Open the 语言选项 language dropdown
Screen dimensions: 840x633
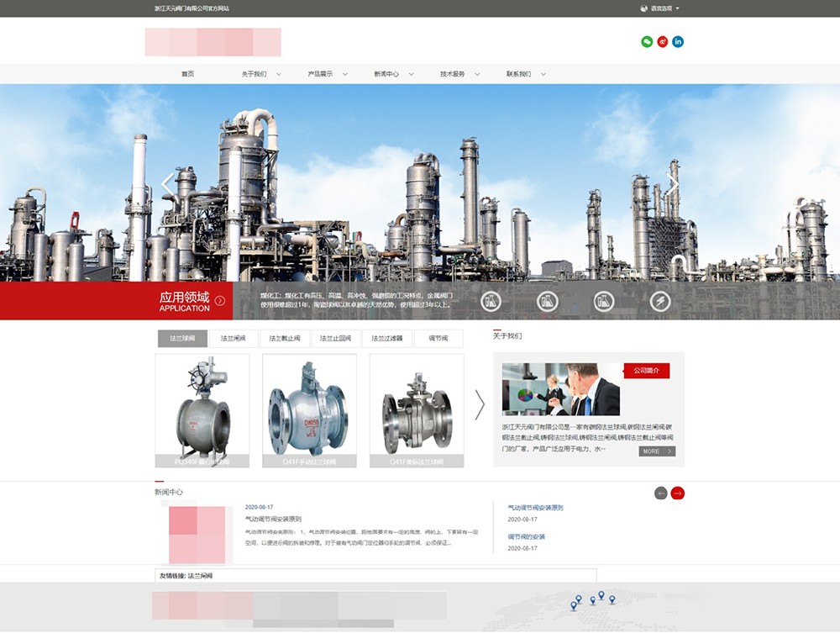point(660,8)
